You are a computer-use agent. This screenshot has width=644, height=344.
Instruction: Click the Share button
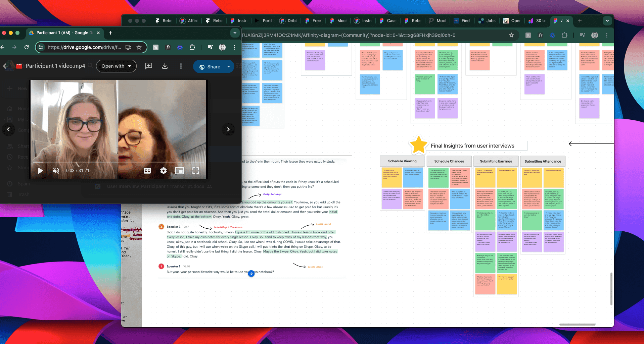209,66
